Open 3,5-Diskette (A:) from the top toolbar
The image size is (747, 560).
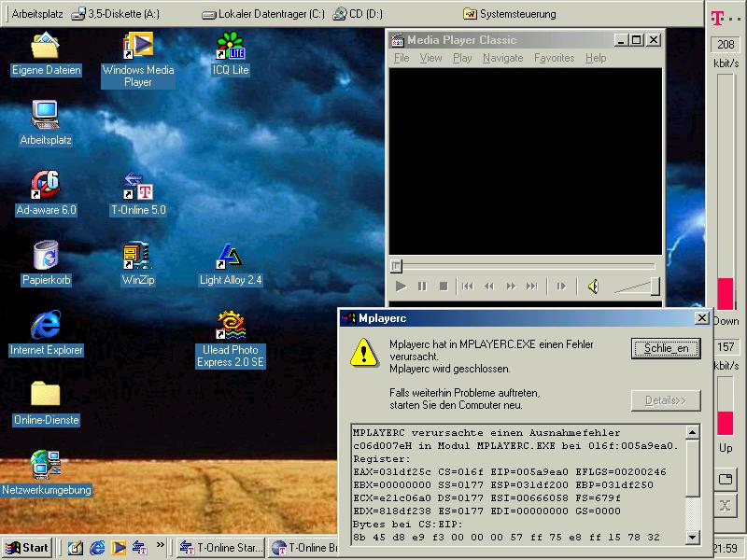pos(115,14)
